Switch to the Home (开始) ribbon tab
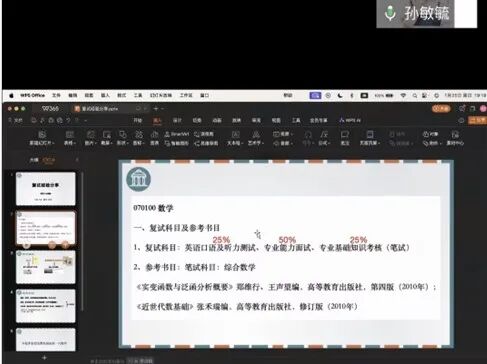The image size is (487, 364). tap(138, 120)
